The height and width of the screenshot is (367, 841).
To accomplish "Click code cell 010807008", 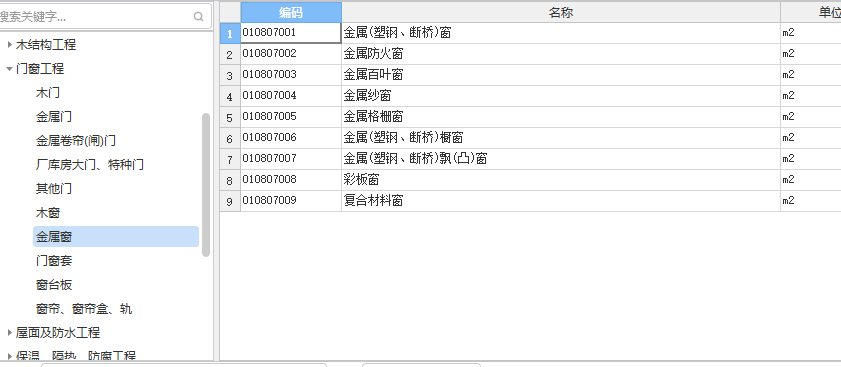I will point(291,180).
